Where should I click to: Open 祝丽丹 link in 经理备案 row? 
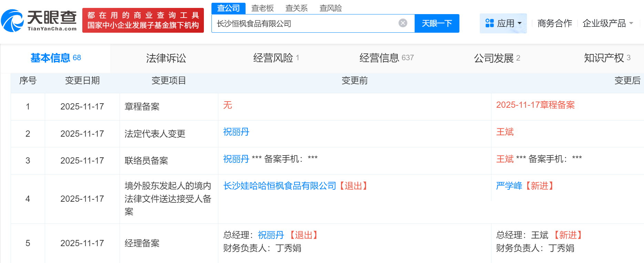pyautogui.click(x=271, y=235)
